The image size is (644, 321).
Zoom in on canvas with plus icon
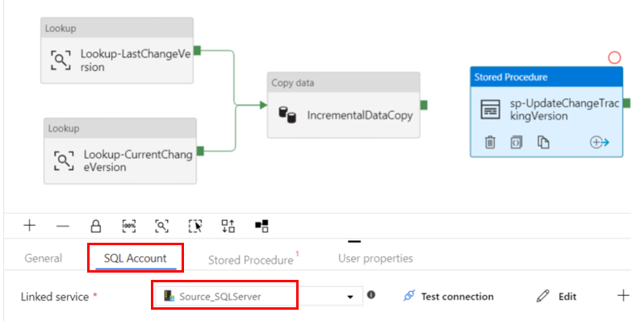point(30,226)
